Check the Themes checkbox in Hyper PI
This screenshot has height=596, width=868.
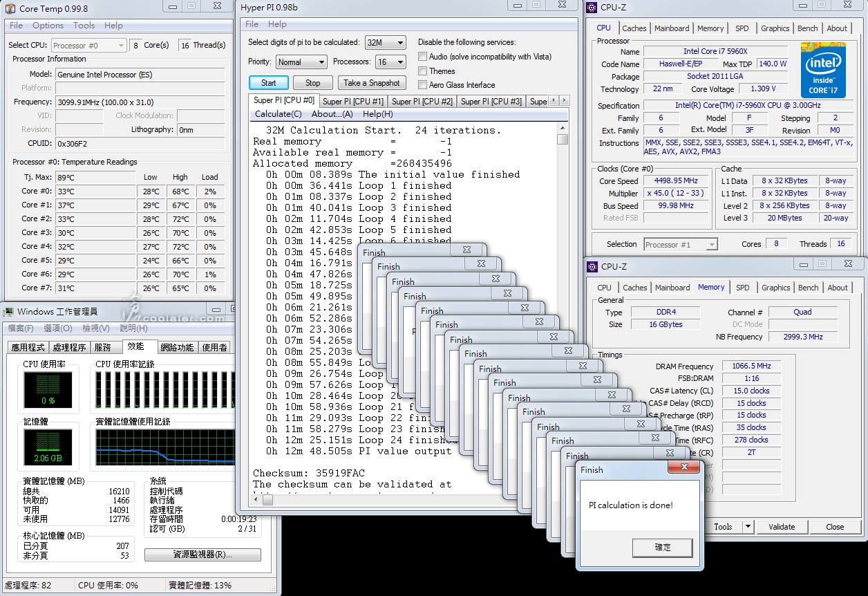click(422, 71)
